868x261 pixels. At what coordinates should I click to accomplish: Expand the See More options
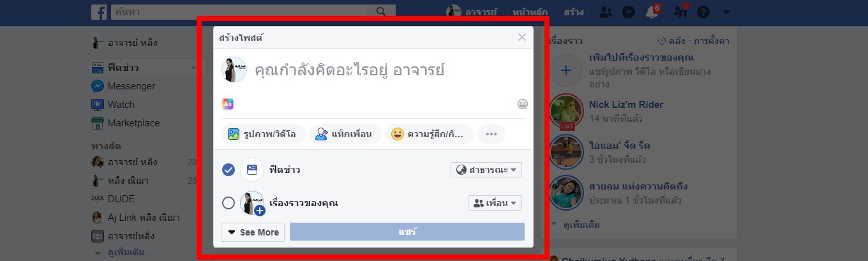(253, 232)
